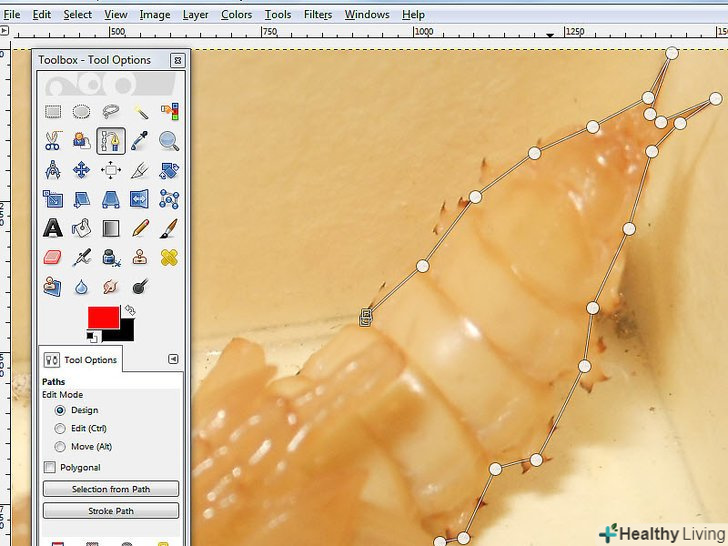Enable the Polygonal checkbox
The width and height of the screenshot is (728, 546).
point(50,467)
